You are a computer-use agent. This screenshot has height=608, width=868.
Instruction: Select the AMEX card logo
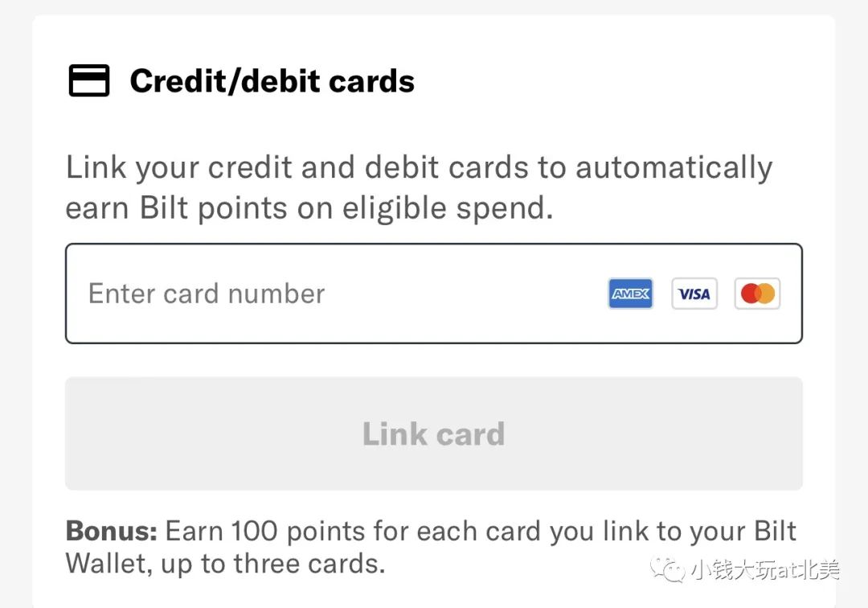pyautogui.click(x=631, y=294)
